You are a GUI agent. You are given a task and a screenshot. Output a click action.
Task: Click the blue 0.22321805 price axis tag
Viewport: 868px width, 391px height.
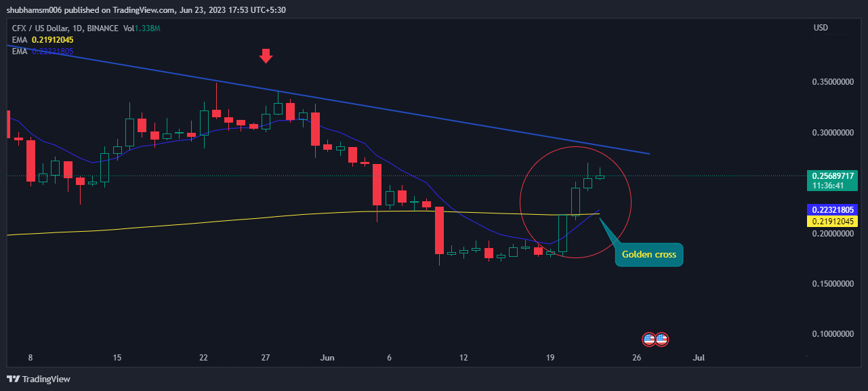pyautogui.click(x=834, y=210)
